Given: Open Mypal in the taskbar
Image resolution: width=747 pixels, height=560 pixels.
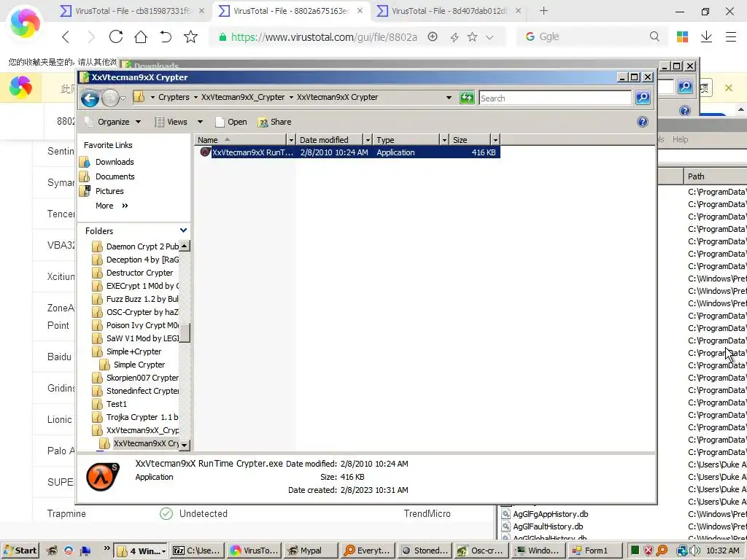Looking at the screenshot, I should [309, 551].
